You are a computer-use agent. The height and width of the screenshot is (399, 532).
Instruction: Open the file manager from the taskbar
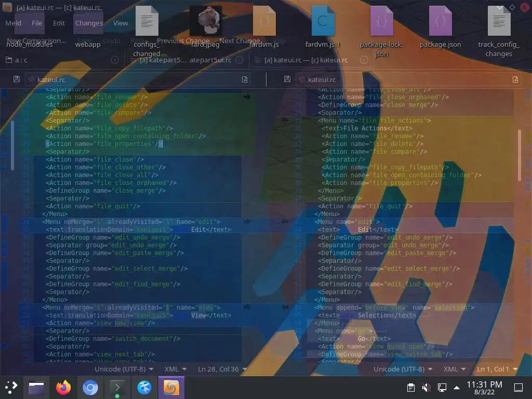(x=36, y=387)
